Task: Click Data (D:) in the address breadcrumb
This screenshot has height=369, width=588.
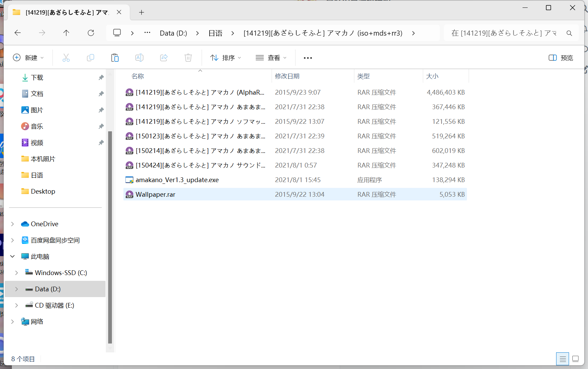Action: pyautogui.click(x=173, y=33)
